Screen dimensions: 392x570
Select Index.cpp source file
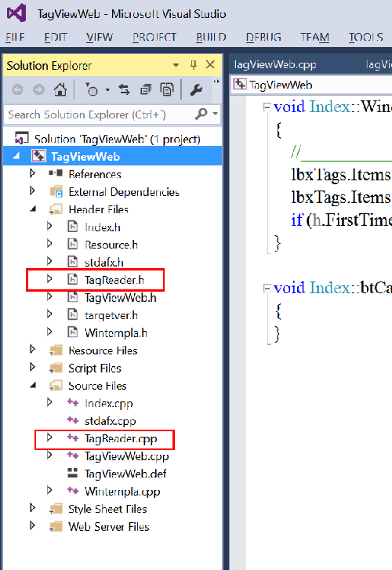point(108,403)
